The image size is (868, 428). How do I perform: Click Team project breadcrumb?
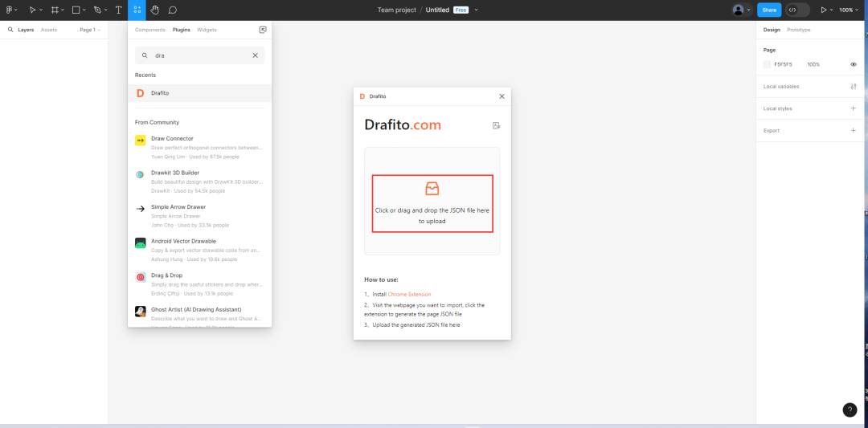click(397, 10)
